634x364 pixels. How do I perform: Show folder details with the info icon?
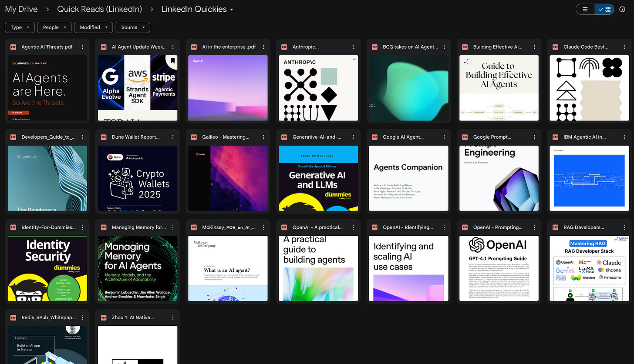click(x=622, y=9)
